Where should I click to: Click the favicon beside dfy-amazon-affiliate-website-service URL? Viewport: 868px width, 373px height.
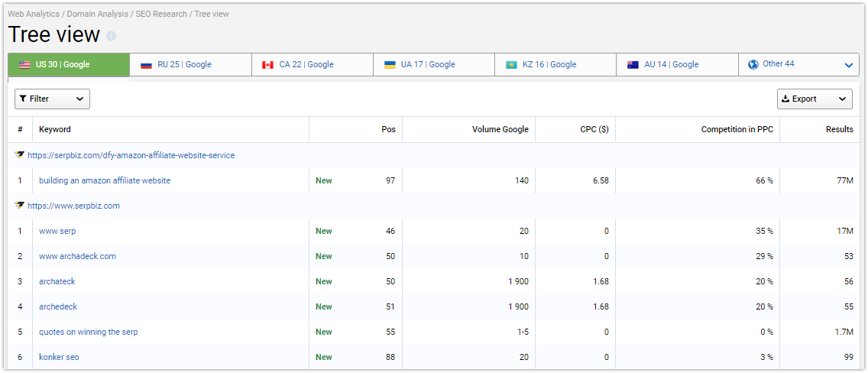[20, 155]
